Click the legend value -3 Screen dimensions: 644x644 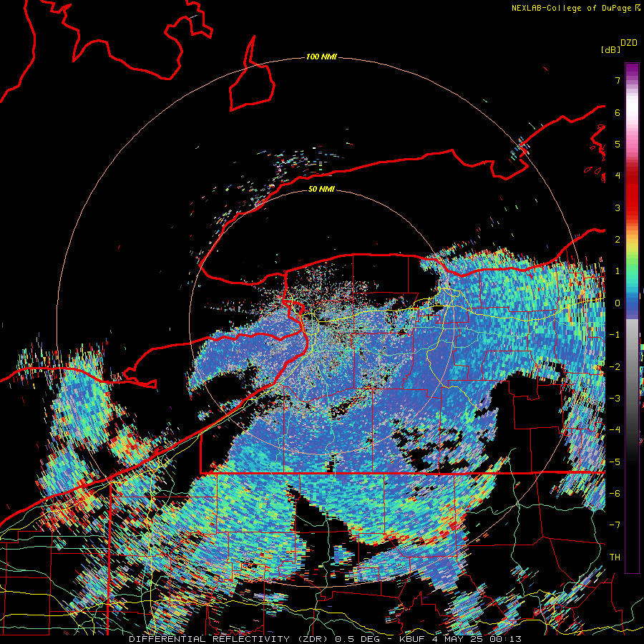[615, 399]
